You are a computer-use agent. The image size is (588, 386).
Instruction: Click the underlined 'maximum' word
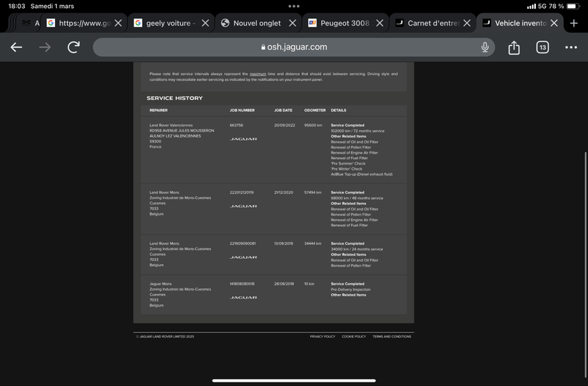click(258, 74)
